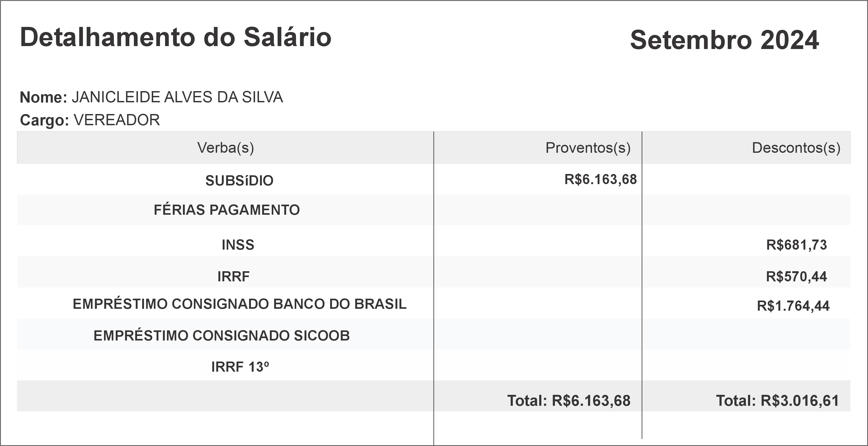
Task: Select "Empréstimo Consignado Sicoob" row label
Action: pyautogui.click(x=221, y=336)
